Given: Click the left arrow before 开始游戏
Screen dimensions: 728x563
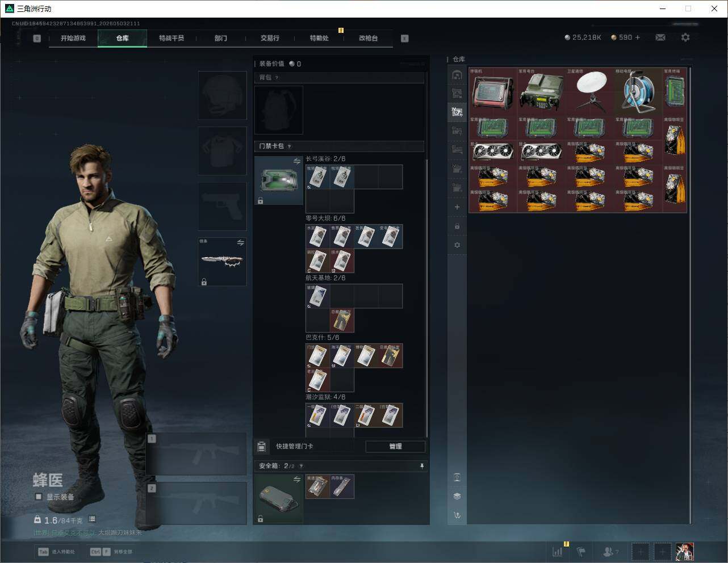Looking at the screenshot, I should (37, 39).
